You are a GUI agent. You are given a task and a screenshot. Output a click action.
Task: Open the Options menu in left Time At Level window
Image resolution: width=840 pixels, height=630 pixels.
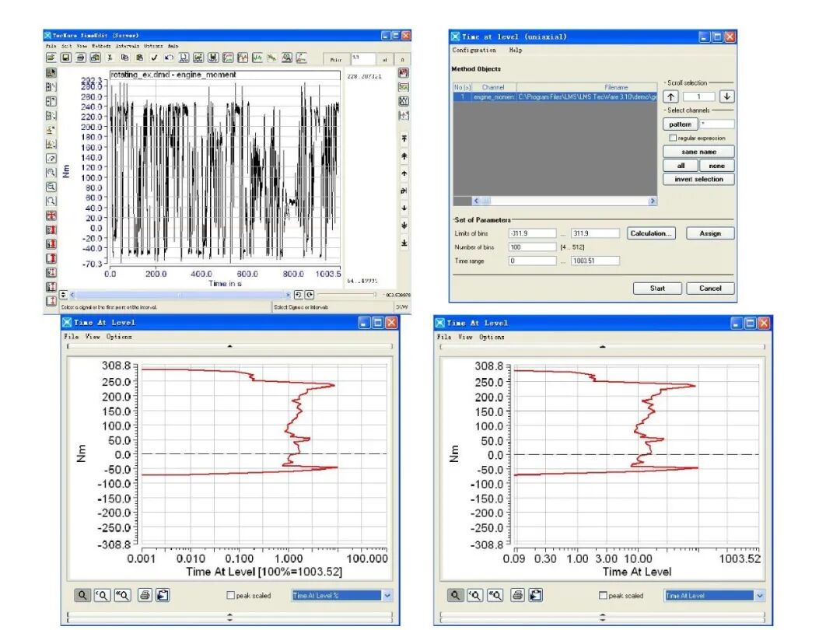pyautogui.click(x=119, y=337)
